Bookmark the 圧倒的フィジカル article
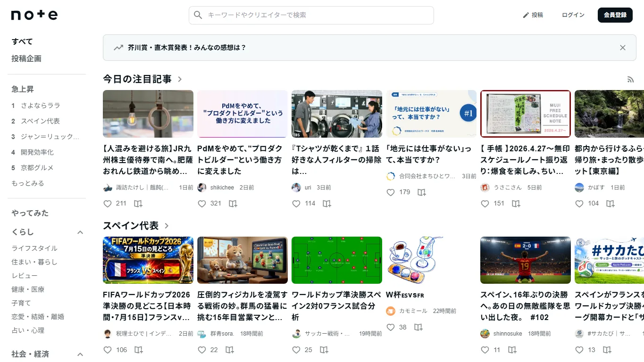The image size is (644, 362). (230, 350)
